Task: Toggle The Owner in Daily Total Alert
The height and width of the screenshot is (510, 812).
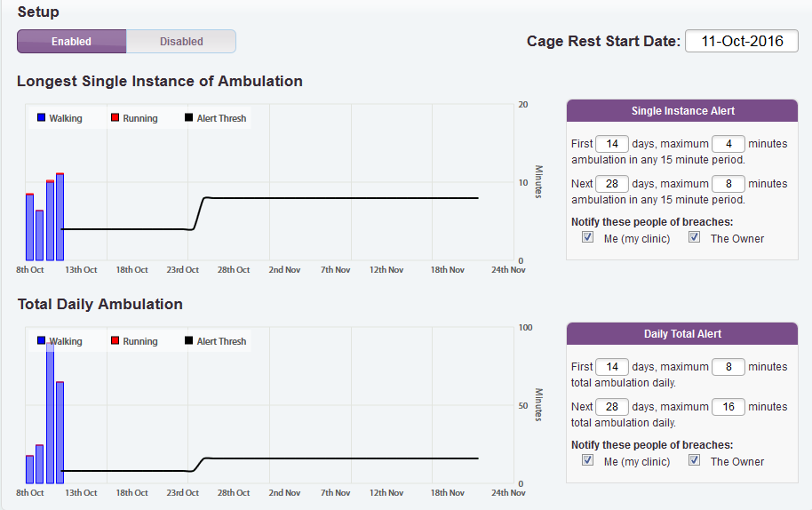Action: 695,461
